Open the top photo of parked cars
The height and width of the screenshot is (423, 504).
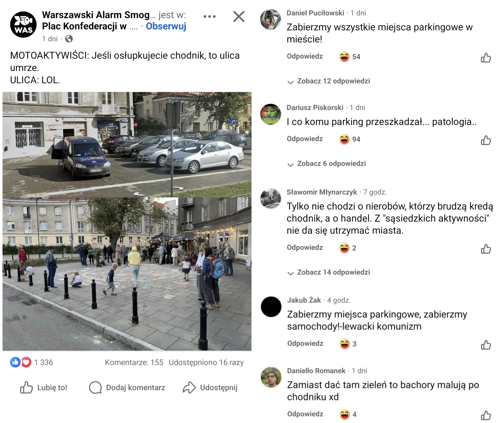click(x=127, y=144)
